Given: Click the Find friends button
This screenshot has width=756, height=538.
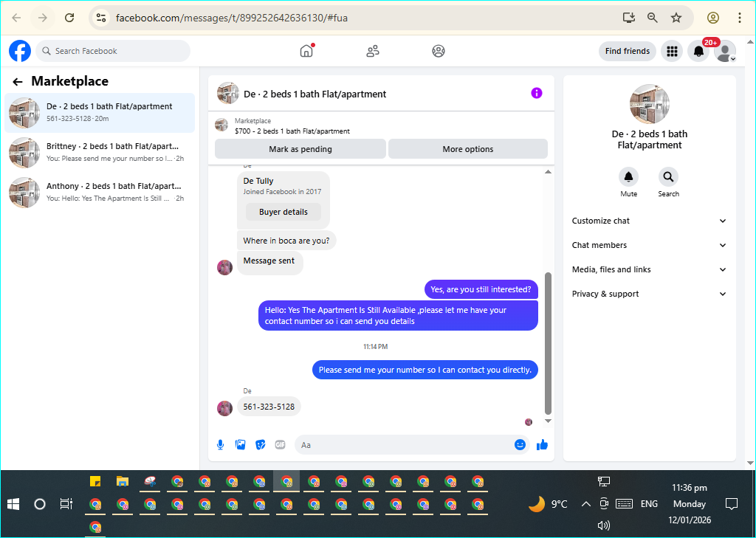Looking at the screenshot, I should point(628,51).
